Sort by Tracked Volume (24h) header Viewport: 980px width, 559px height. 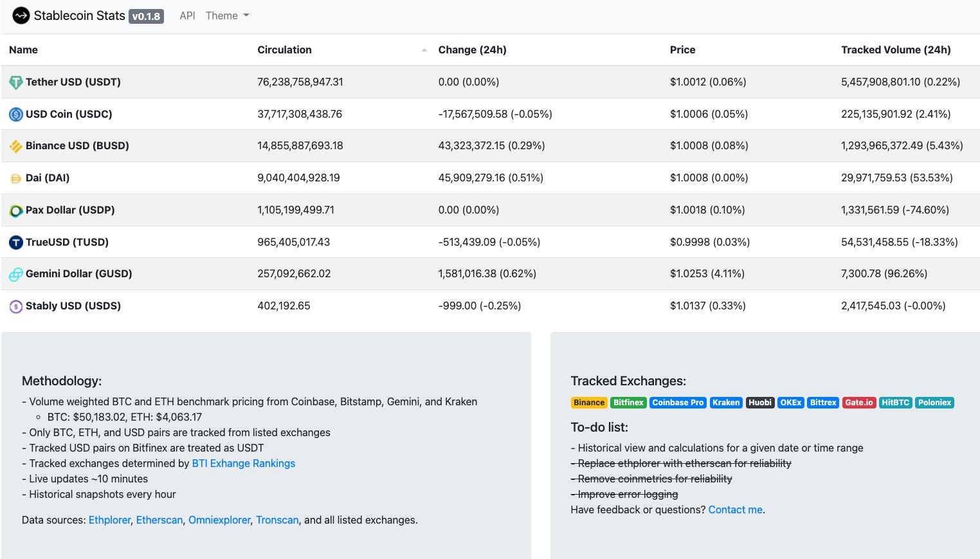pos(895,50)
